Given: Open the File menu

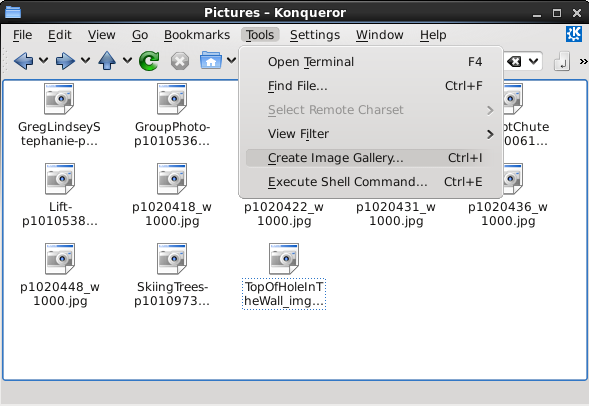Looking at the screenshot, I should click(x=23, y=35).
